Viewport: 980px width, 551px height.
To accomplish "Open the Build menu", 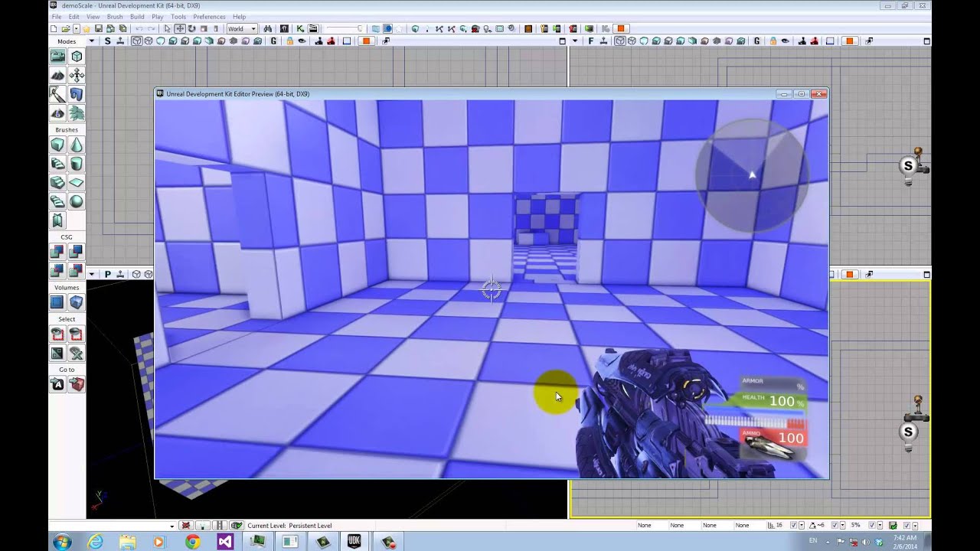I will pos(137,17).
